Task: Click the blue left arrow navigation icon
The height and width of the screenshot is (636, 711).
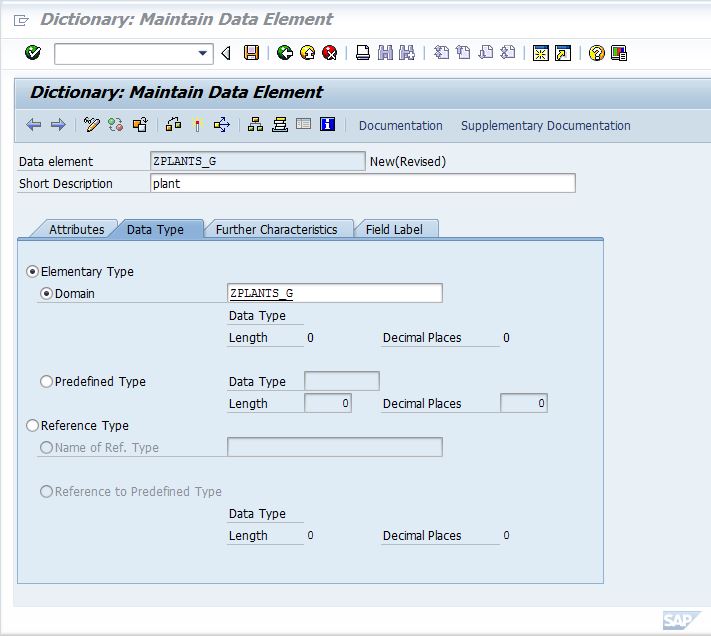Action: pos(34,125)
